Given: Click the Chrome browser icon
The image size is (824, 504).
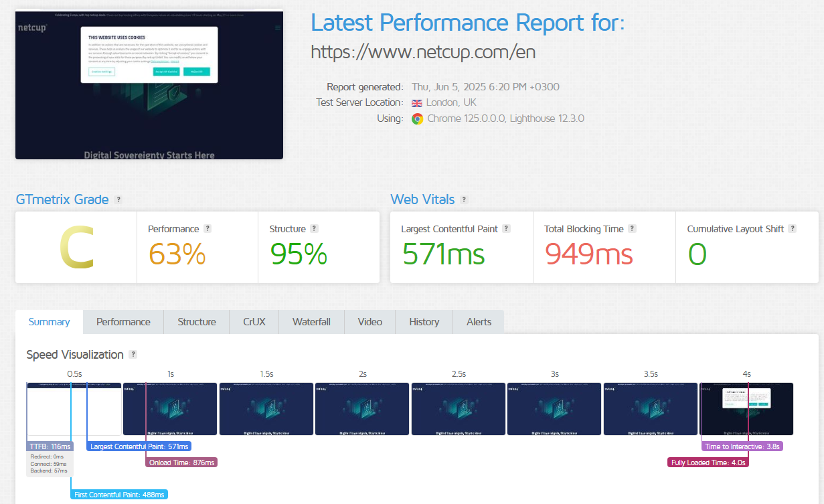Looking at the screenshot, I should [417, 118].
